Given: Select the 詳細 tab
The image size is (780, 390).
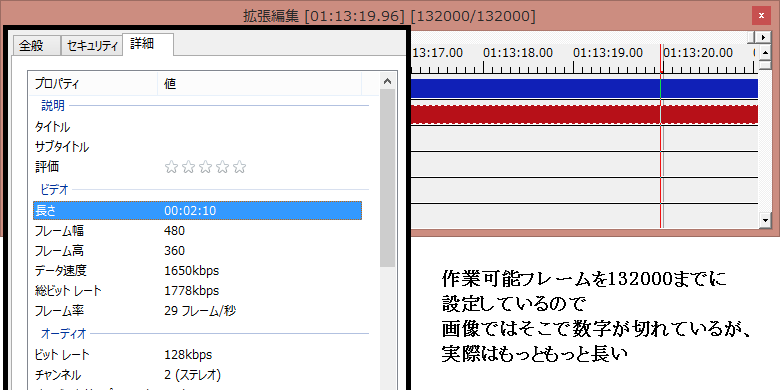Looking at the screenshot, I should tap(148, 44).
